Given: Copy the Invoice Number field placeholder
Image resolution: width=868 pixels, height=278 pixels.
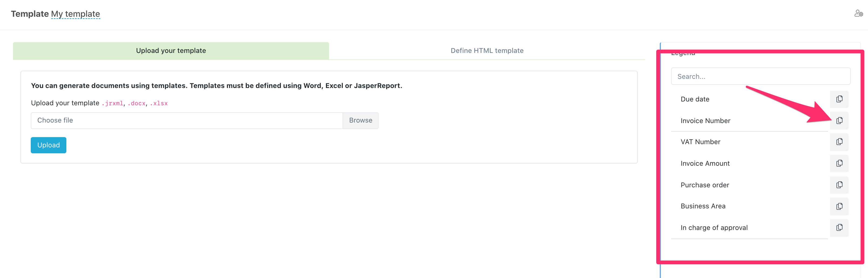Looking at the screenshot, I should pos(839,121).
